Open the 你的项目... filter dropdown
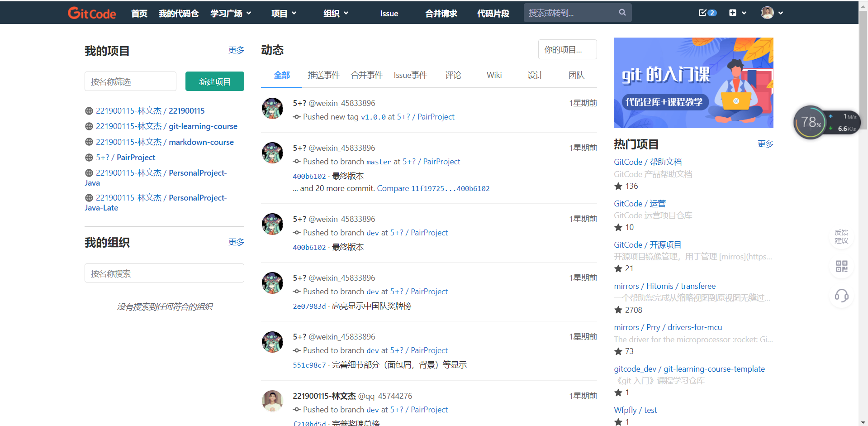The height and width of the screenshot is (426, 868). coord(567,49)
